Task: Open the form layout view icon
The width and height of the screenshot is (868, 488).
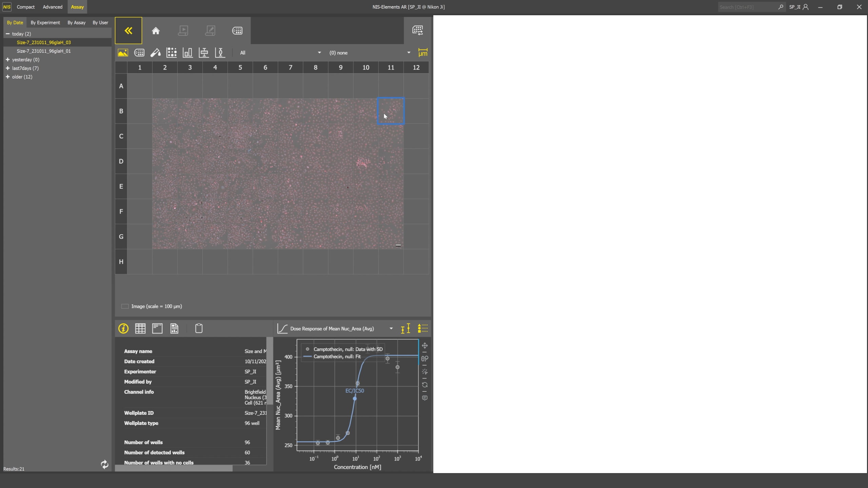Action: pos(157,328)
